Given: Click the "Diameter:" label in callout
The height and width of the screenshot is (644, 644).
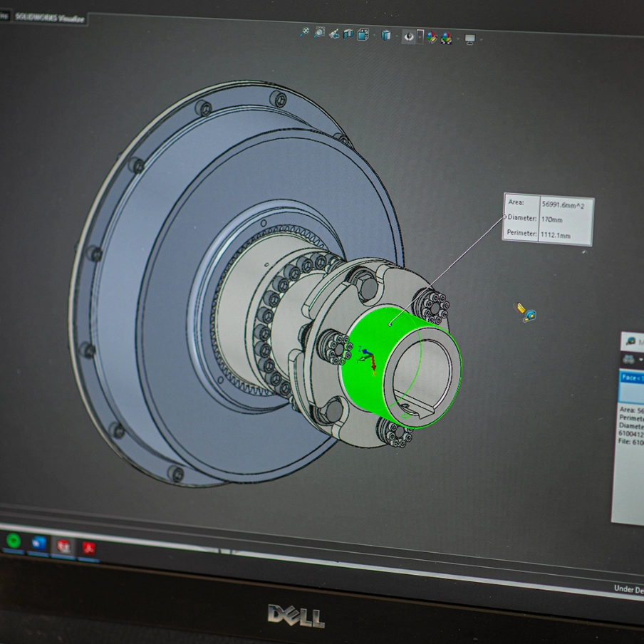Looking at the screenshot, I should coord(522,217).
